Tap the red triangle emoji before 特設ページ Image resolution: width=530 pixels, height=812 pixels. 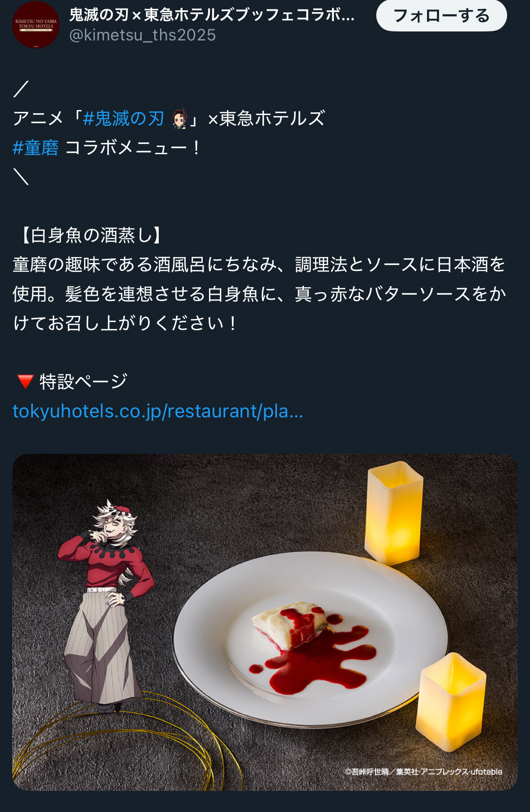[x=25, y=382]
